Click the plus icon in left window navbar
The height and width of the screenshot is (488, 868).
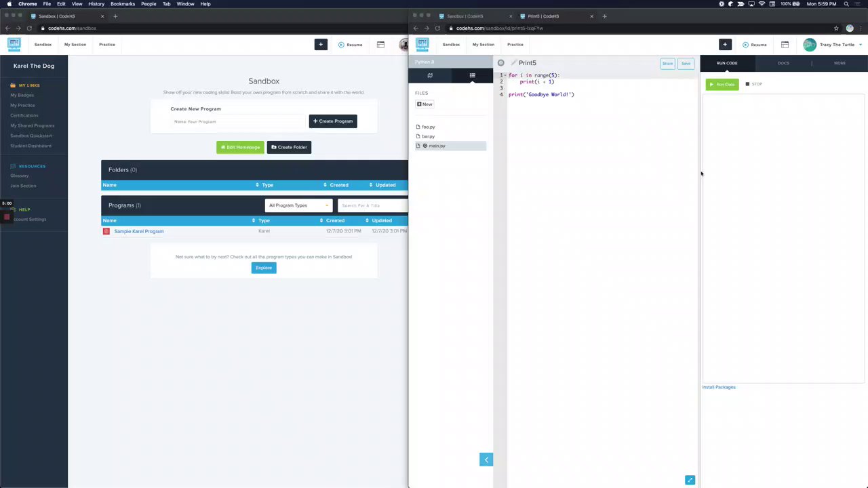pyautogui.click(x=321, y=45)
